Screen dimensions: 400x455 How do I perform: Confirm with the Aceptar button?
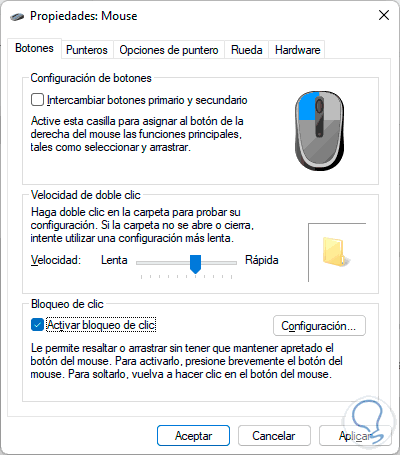coord(193,436)
